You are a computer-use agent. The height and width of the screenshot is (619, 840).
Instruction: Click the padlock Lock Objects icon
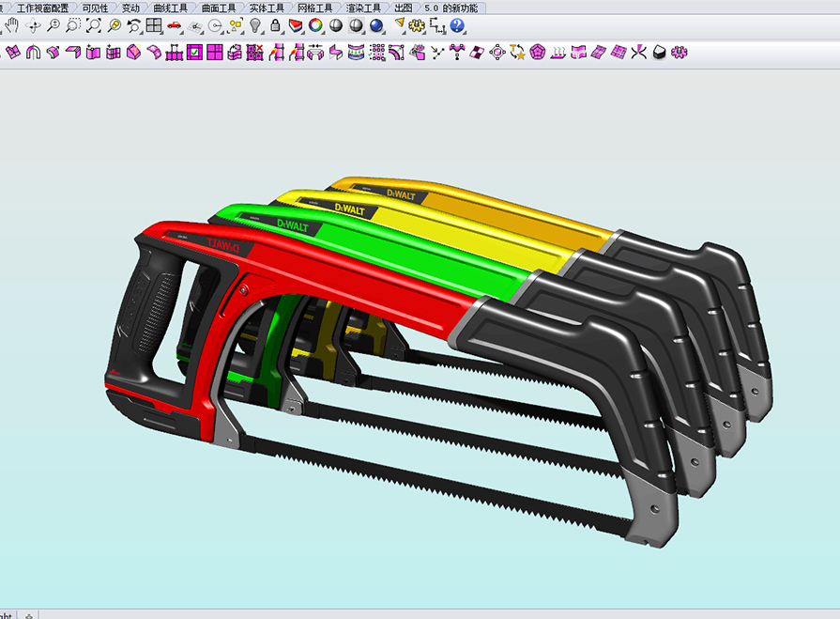click(x=275, y=25)
